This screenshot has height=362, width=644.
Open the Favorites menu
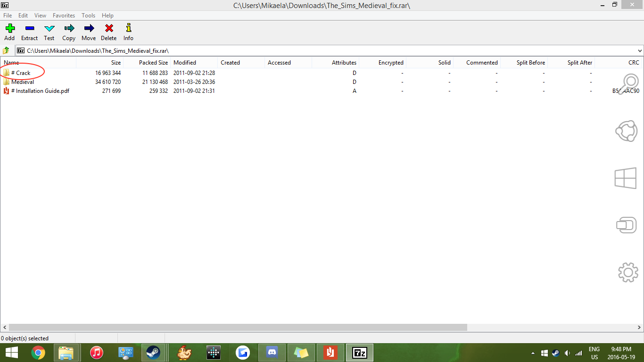[64, 16]
